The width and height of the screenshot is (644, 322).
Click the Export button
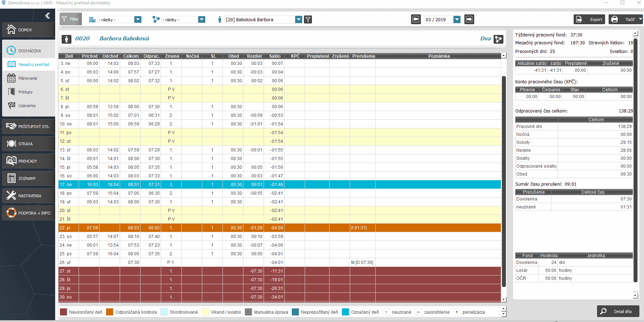(x=589, y=19)
